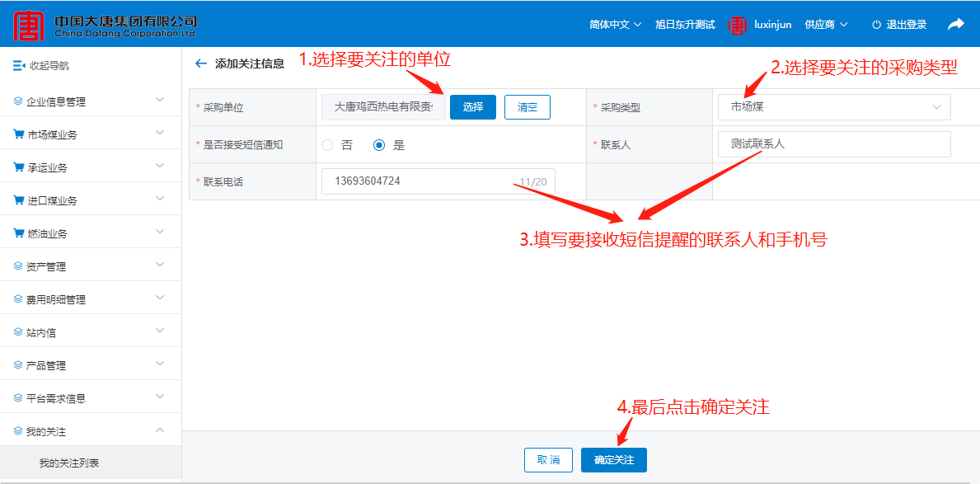The image size is (980, 484).
Task: Click the power icon next to 退出登录
Action: pos(876,25)
